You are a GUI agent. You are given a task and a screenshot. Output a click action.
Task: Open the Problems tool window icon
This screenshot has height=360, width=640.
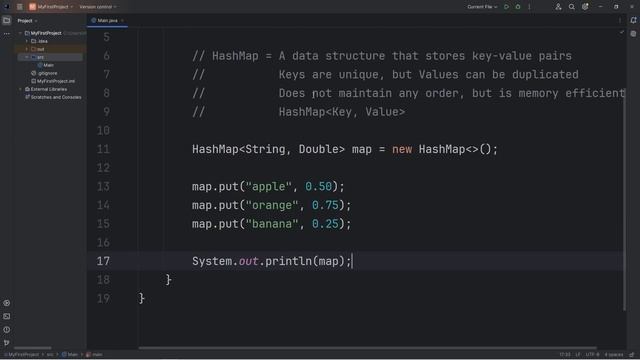pyautogui.click(x=7, y=329)
